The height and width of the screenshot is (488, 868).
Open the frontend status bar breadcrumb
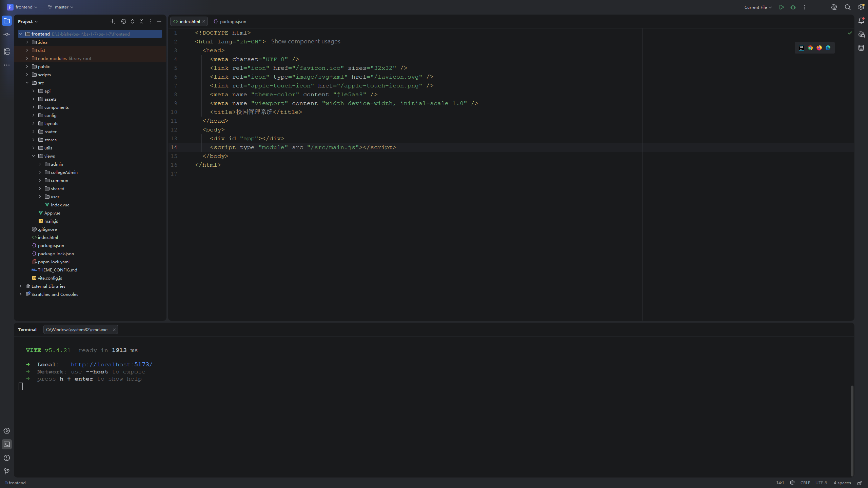tap(15, 483)
